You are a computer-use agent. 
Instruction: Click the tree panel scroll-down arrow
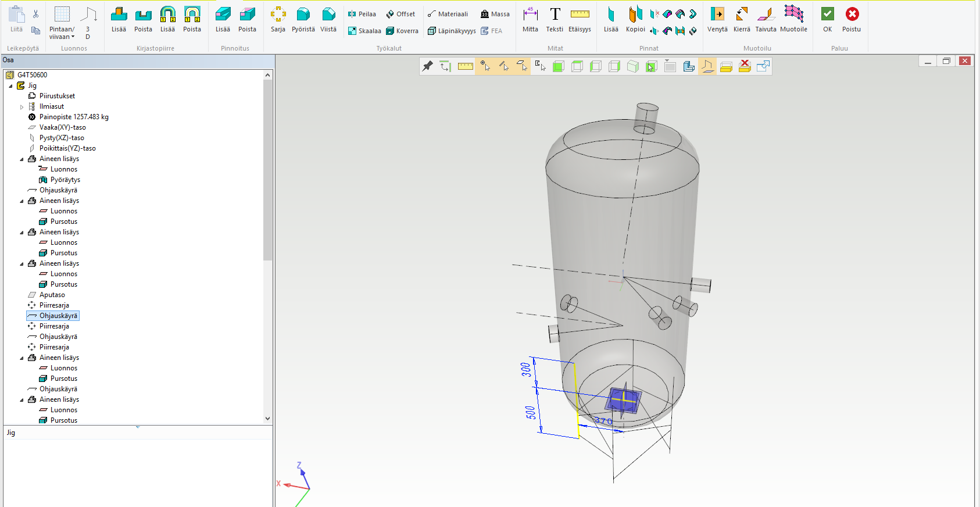(267, 419)
